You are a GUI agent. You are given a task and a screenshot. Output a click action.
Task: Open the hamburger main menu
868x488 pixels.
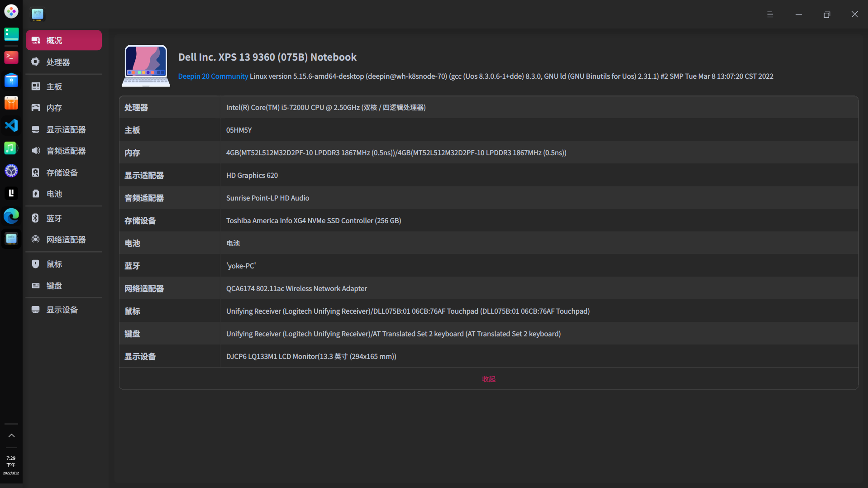770,14
